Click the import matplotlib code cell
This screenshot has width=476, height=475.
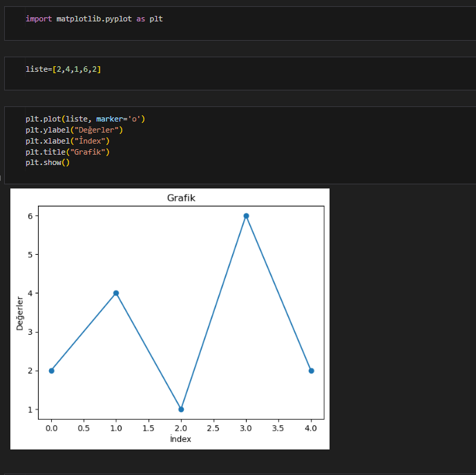coord(94,19)
